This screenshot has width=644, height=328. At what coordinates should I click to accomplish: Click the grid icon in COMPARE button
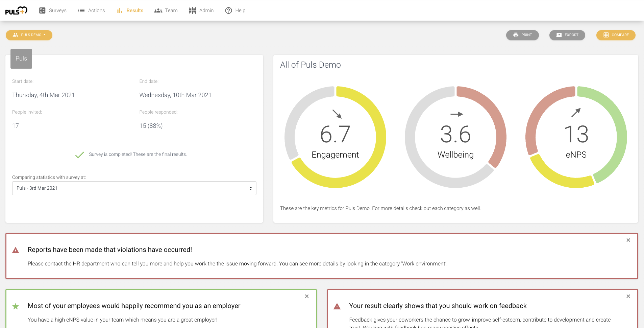point(606,35)
